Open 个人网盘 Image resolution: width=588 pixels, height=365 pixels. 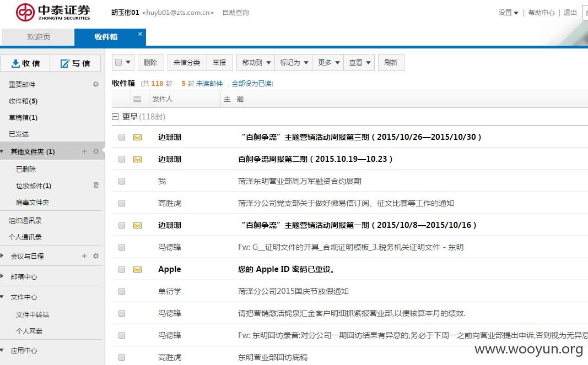[29, 331]
